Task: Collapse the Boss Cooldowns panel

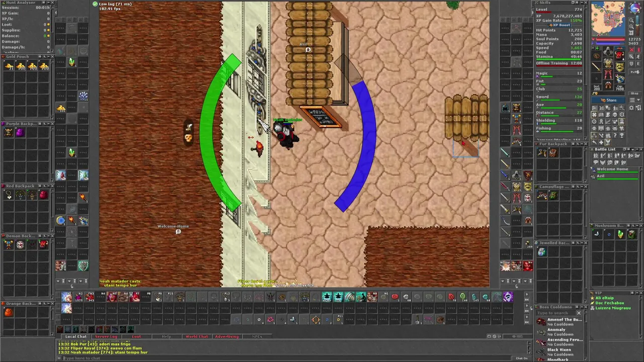Action: point(582,307)
